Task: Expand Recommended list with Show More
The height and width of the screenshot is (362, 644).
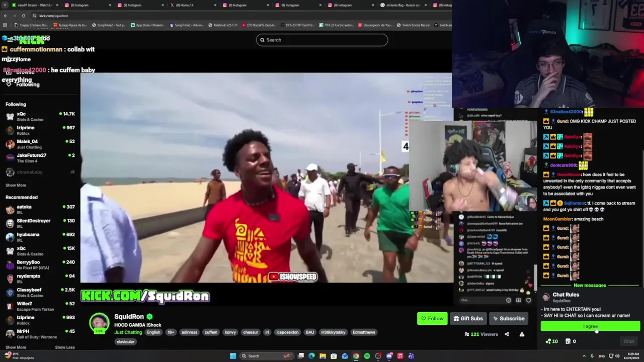Action: [16, 347]
